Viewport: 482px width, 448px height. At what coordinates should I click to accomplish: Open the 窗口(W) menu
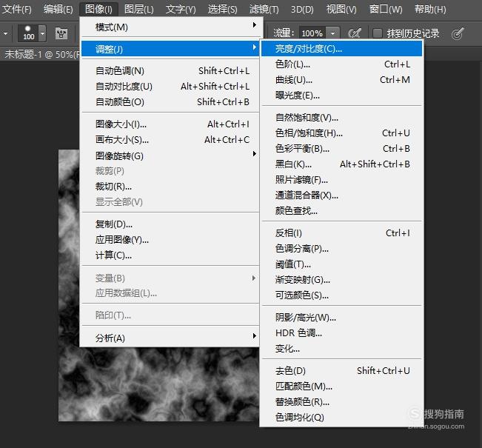pos(386,9)
